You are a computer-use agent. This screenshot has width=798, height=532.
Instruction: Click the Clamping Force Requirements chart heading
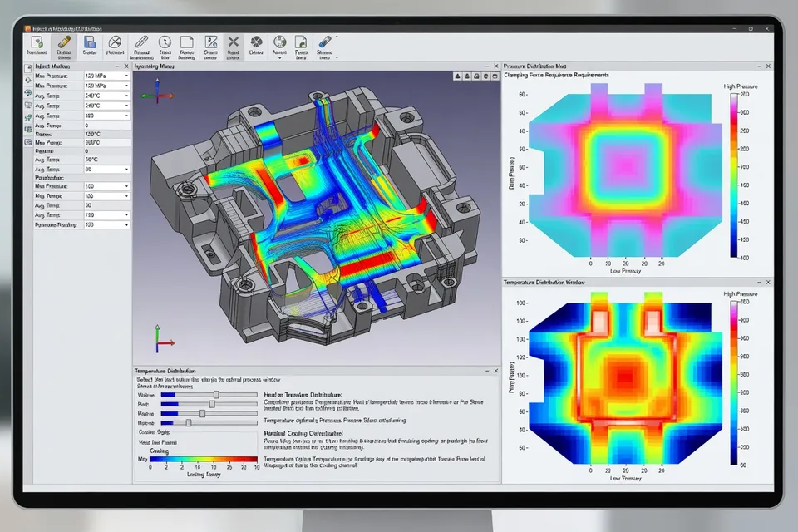[556, 75]
